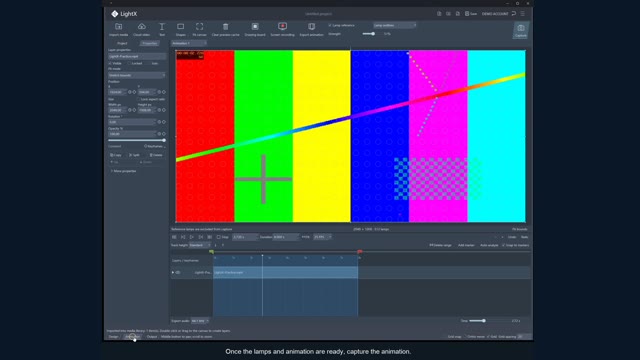Open the Track height Standard dropdown
Screen dimensions: 640x360
(200, 245)
